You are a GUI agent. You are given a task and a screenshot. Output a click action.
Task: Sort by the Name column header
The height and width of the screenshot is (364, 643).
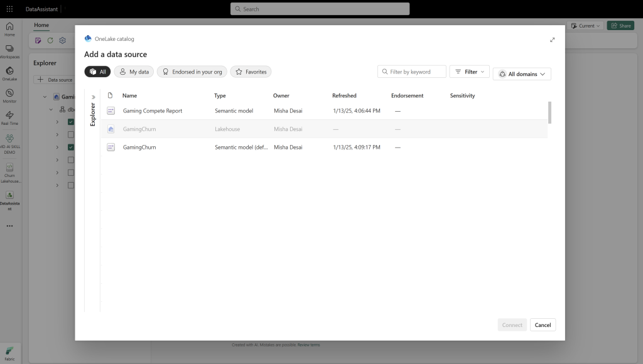coord(129,95)
